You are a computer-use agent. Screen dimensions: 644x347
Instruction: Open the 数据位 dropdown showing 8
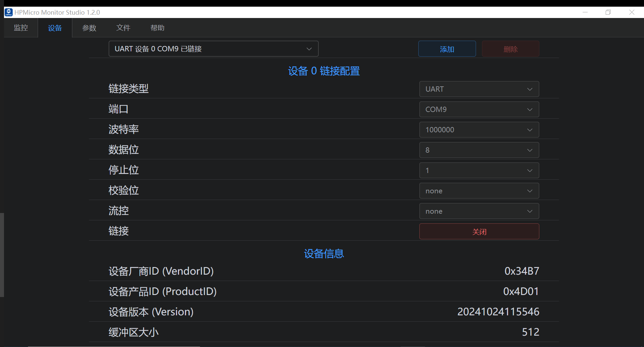(479, 150)
